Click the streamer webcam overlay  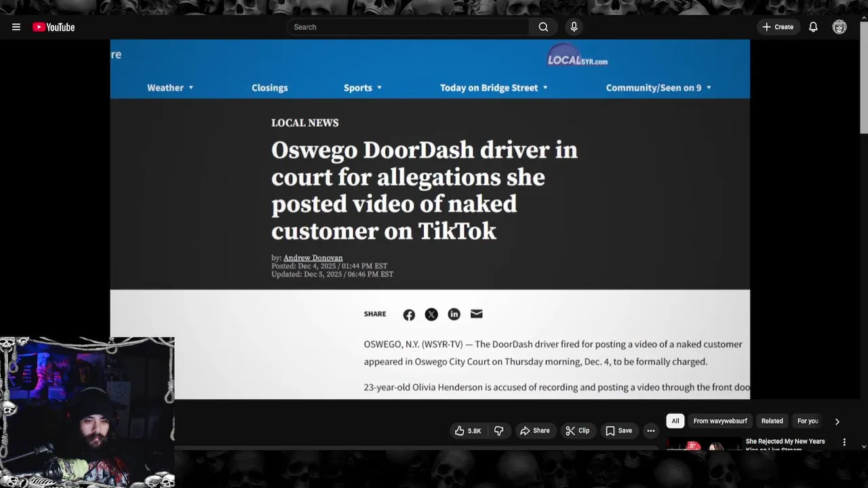[x=87, y=412]
